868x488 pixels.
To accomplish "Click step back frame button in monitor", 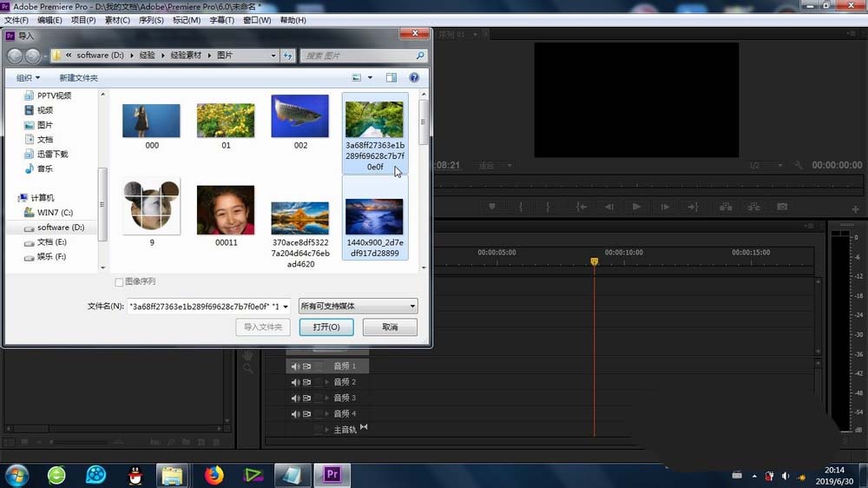I will tap(609, 207).
